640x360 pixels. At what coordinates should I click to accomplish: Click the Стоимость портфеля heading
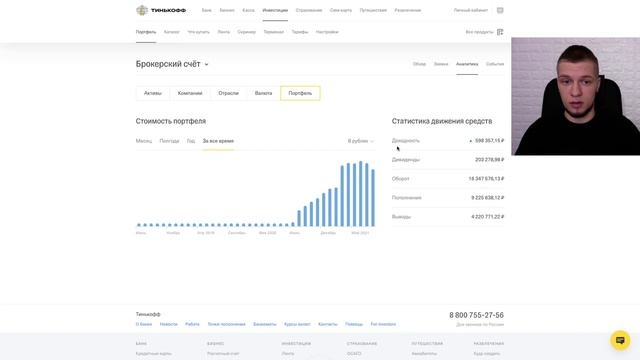[171, 121]
